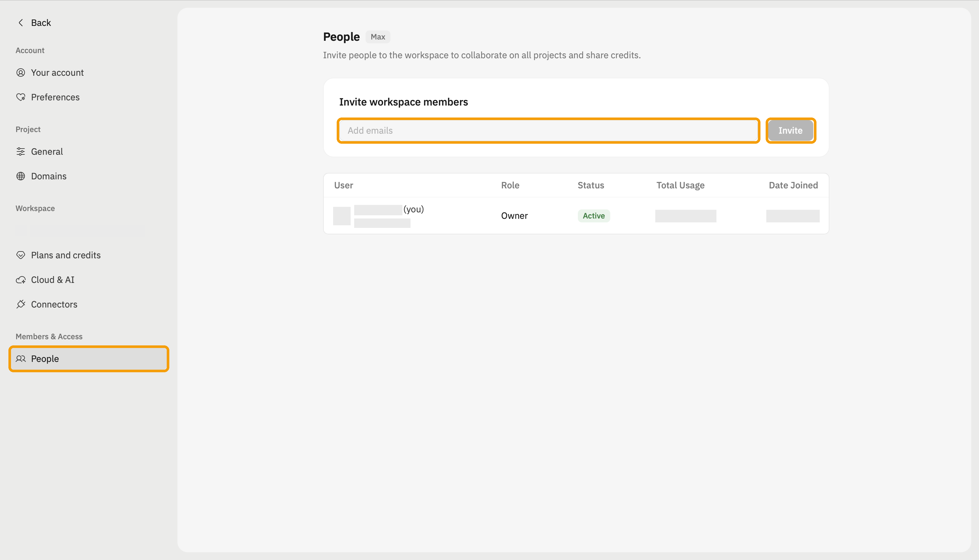This screenshot has height=560, width=979.
Task: Click the Back chevron arrow icon
Action: (21, 23)
